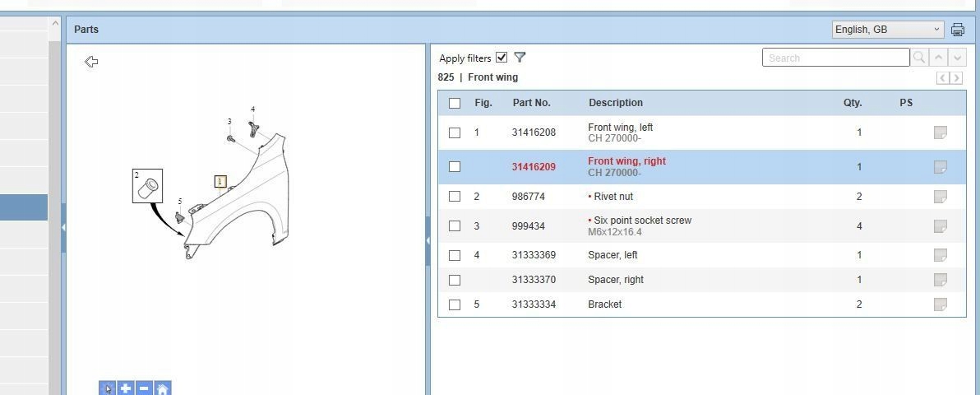Collapse the left sidebar splitter handle

[63, 227]
